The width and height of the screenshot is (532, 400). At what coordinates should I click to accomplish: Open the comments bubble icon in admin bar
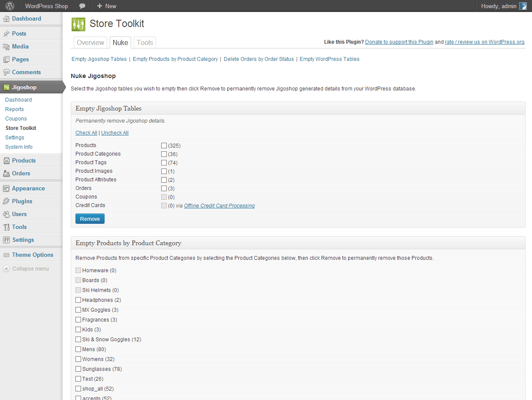82,6
